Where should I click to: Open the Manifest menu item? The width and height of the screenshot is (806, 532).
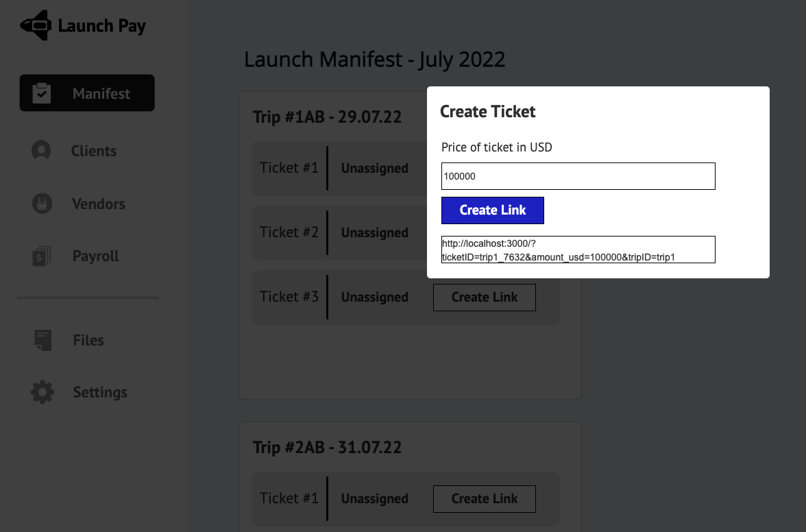click(x=101, y=93)
